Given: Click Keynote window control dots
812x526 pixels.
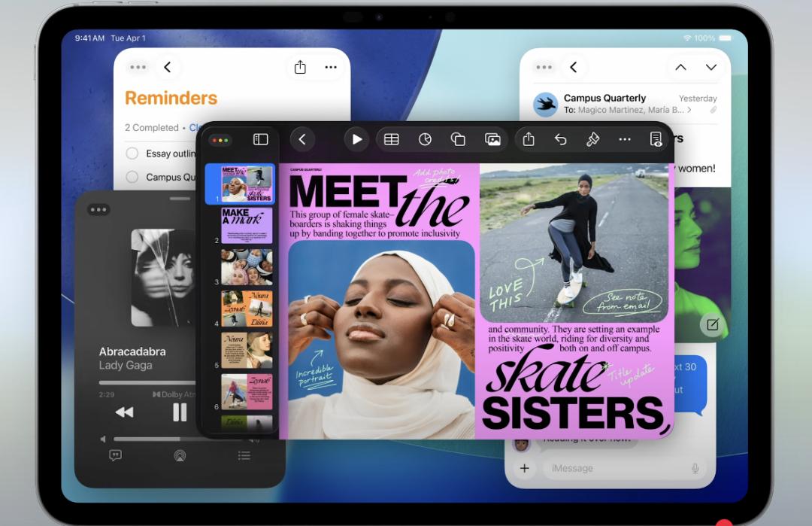Looking at the screenshot, I should point(220,141).
